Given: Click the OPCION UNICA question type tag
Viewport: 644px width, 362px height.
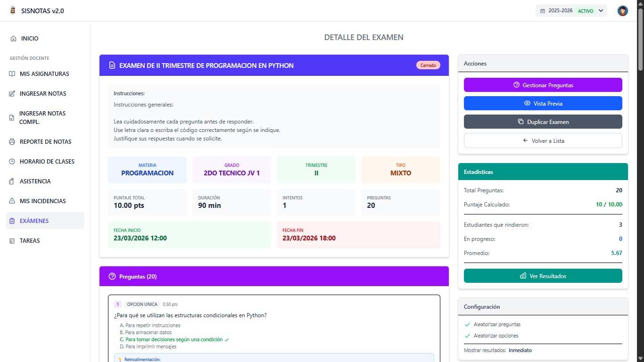Looking at the screenshot, I should (x=142, y=304).
